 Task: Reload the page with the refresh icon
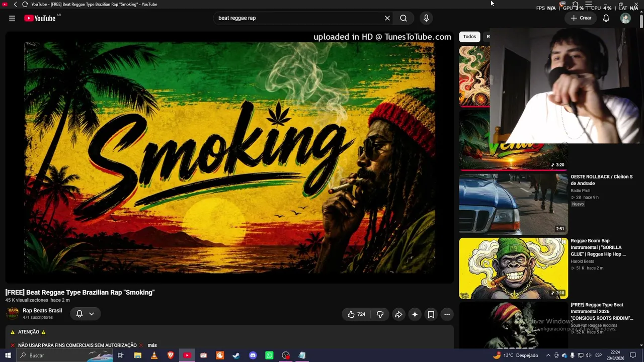tap(25, 4)
